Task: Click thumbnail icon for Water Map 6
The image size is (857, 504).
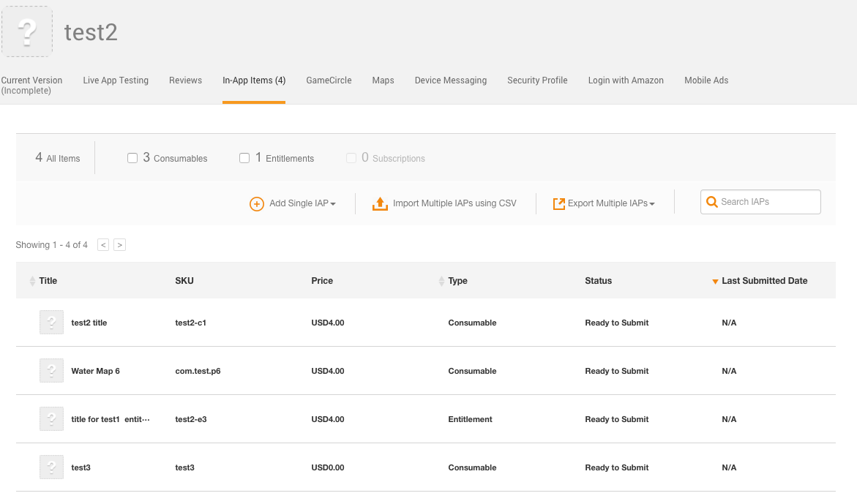Action: tap(51, 371)
